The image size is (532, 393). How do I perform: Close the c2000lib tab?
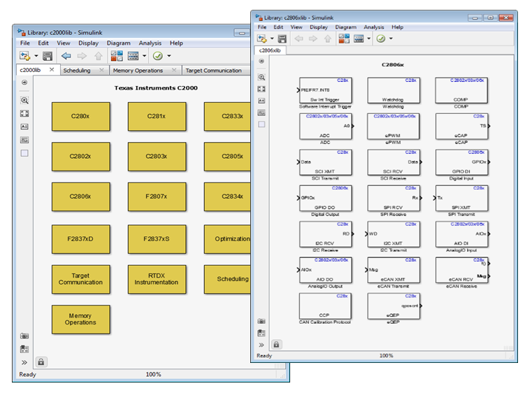(52, 69)
